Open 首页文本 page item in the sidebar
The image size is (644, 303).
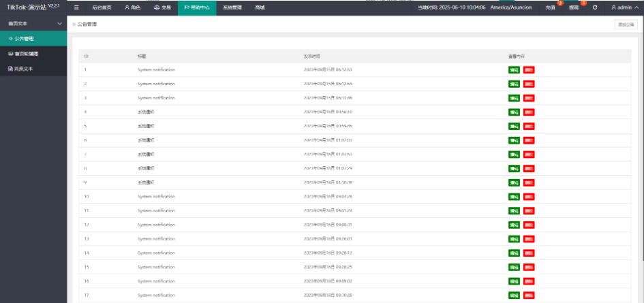click(33, 69)
